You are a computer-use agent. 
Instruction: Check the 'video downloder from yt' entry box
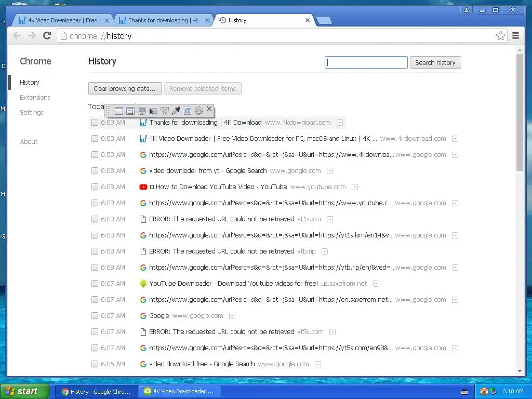coord(95,170)
